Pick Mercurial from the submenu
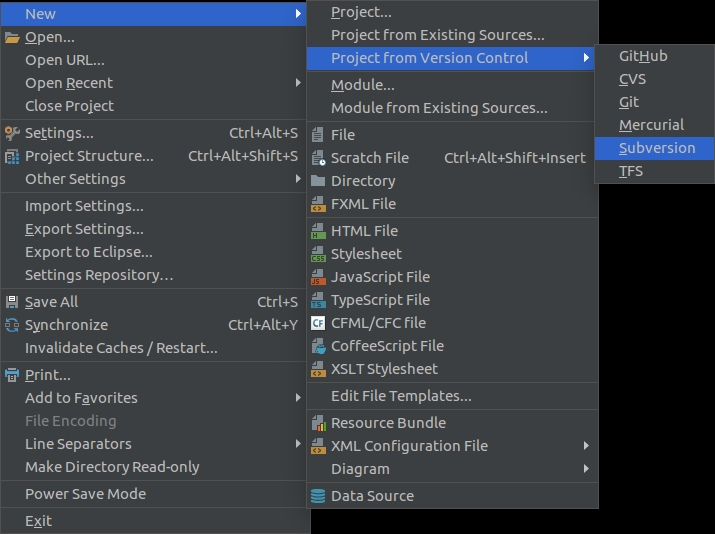The image size is (715, 534). coord(654,125)
